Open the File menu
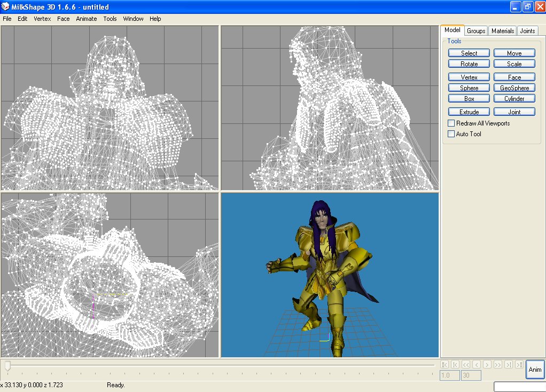This screenshot has height=392, width=546. [7, 19]
